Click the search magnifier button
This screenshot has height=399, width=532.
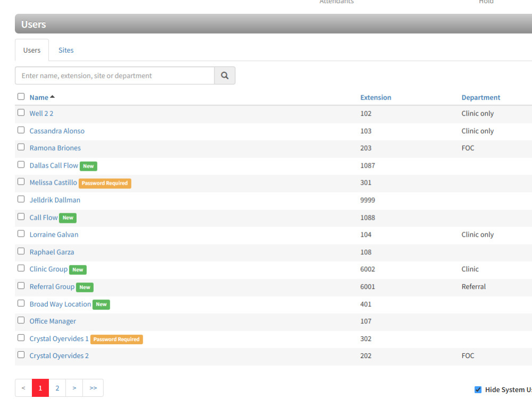pyautogui.click(x=225, y=76)
